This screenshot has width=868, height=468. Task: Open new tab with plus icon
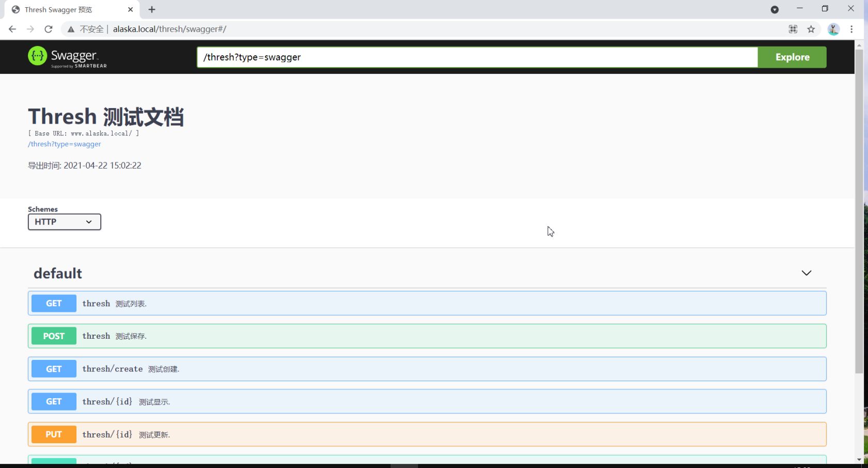pos(152,9)
